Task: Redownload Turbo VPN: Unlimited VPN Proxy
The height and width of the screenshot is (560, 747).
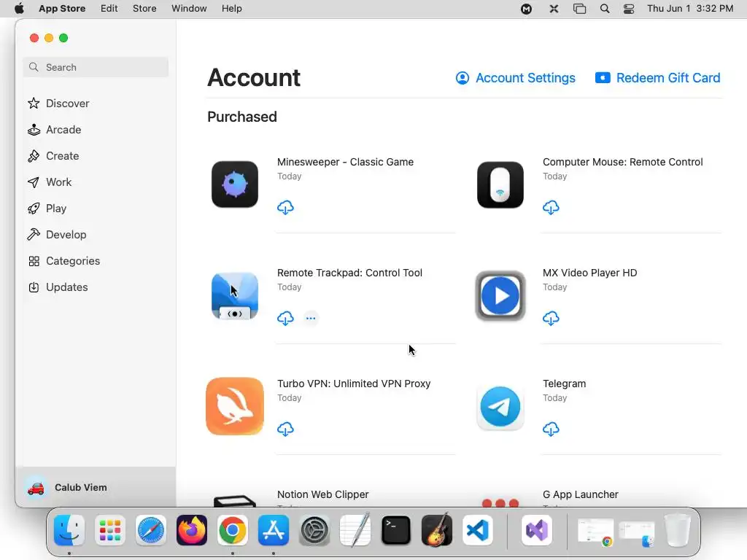Action: [285, 429]
